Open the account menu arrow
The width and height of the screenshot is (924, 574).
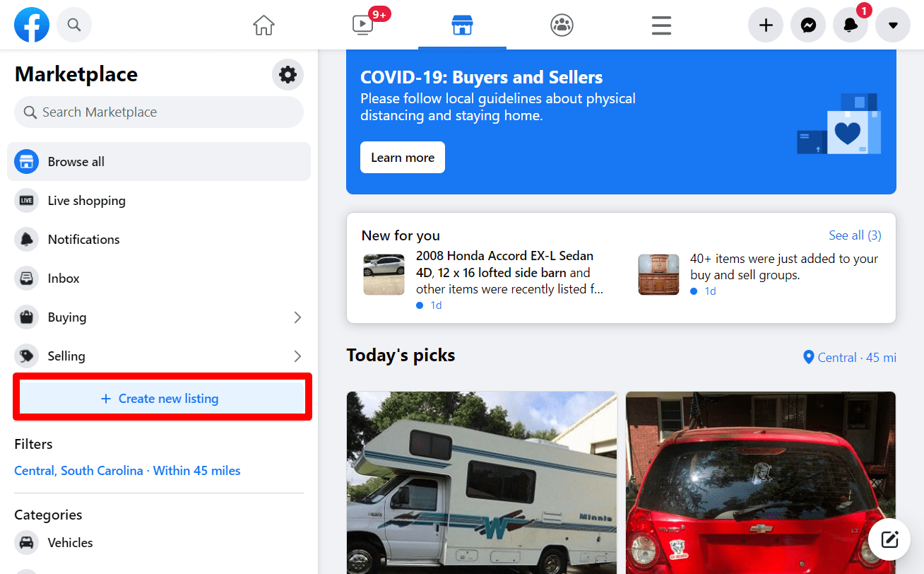[x=892, y=25]
